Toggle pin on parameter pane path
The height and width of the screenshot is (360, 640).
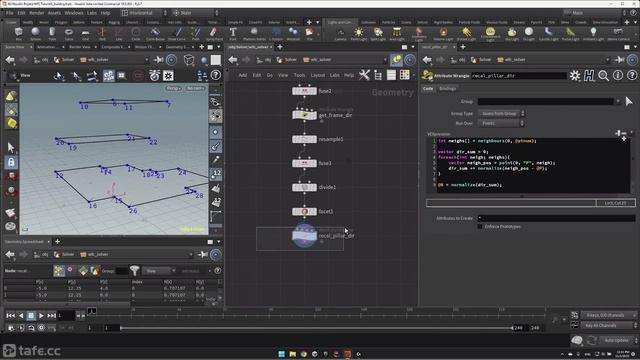620,60
